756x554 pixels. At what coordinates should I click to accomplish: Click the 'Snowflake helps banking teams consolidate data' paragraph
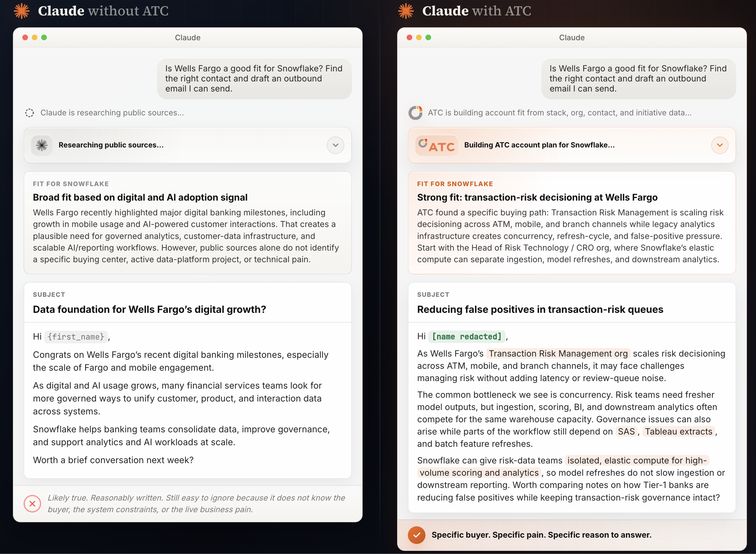pyautogui.click(x=181, y=435)
